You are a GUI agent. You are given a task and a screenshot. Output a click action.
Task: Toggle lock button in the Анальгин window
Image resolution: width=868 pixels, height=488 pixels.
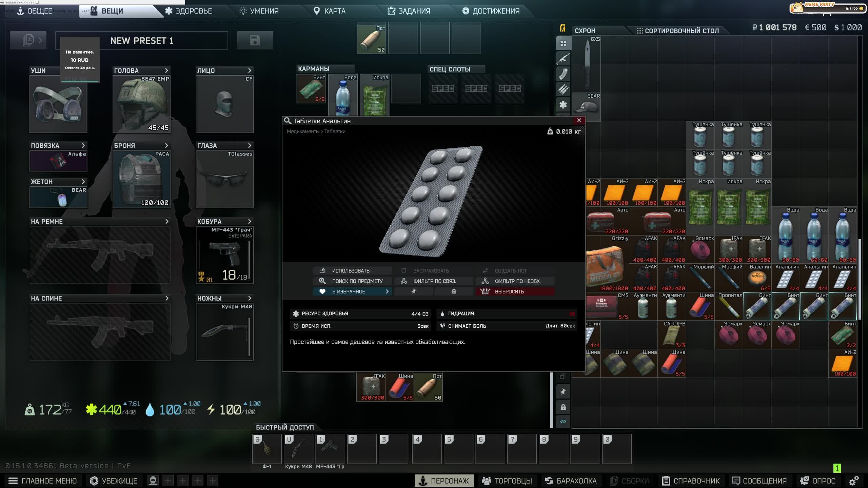(454, 291)
